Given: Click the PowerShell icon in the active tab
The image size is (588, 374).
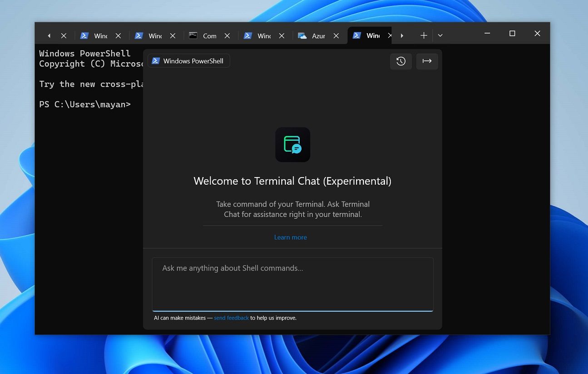Looking at the screenshot, I should tap(357, 35).
